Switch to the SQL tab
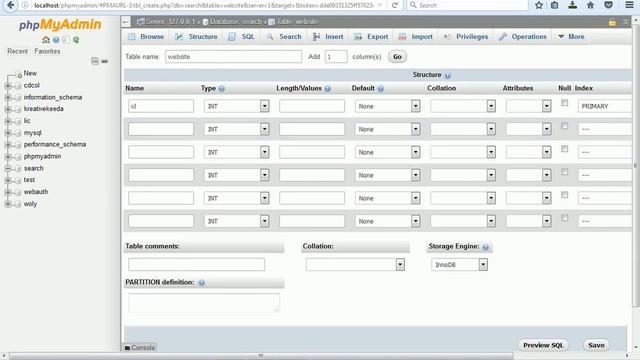This screenshot has width=640, height=360. (x=241, y=37)
